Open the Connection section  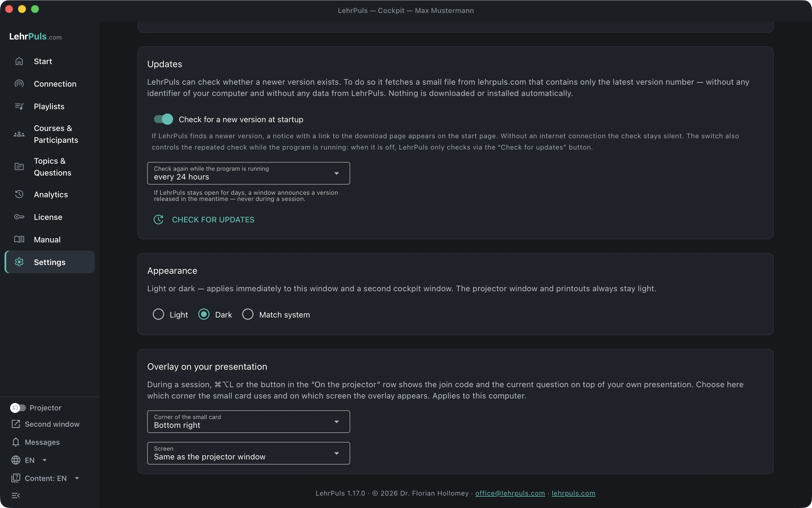coord(50,84)
